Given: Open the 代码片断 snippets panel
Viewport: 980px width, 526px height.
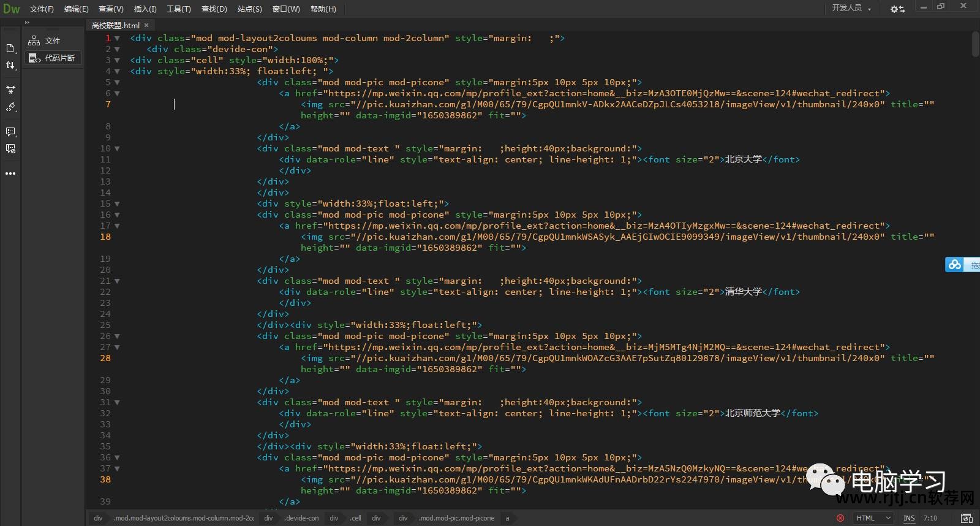Looking at the screenshot, I should click(54, 58).
